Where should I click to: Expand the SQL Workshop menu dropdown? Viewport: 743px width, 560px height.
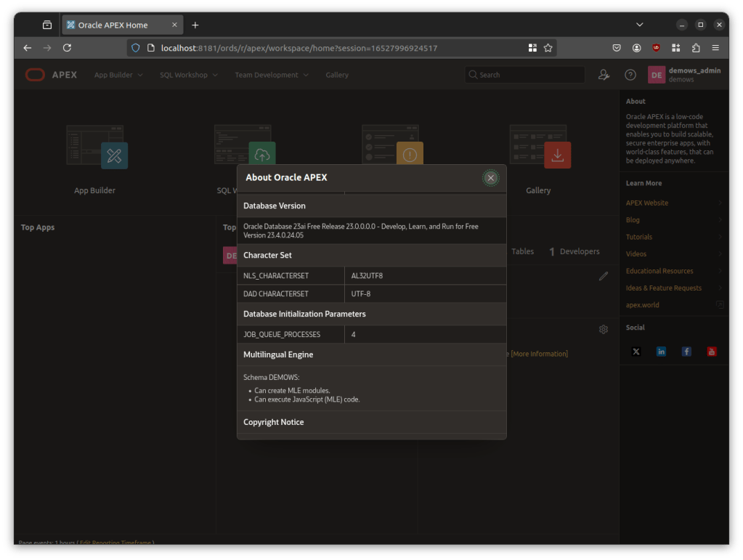[x=189, y=75]
